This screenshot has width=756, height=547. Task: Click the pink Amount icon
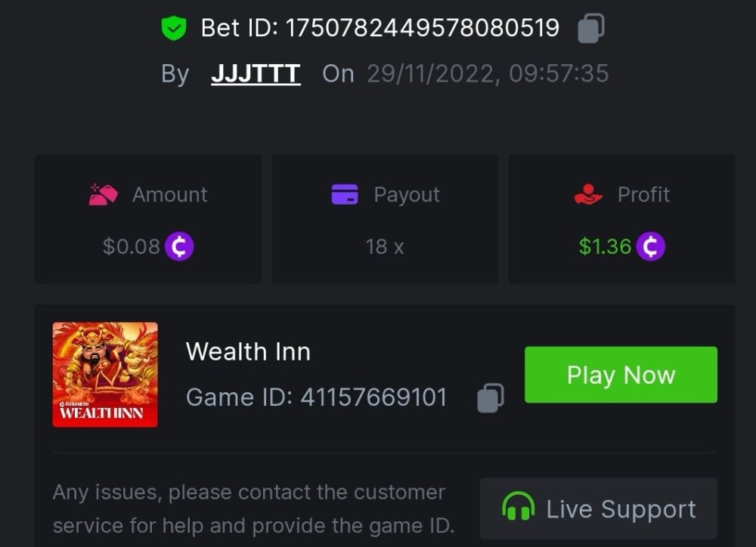(x=103, y=195)
